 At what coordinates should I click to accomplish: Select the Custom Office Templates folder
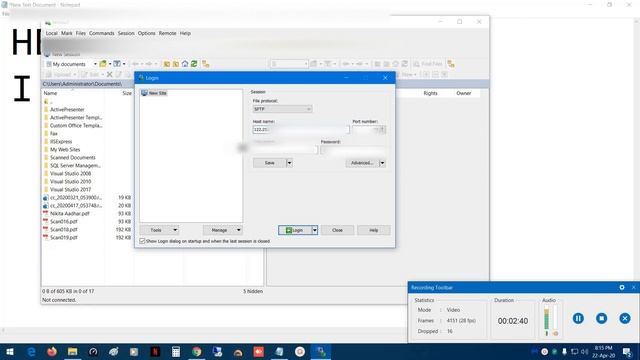click(76, 125)
